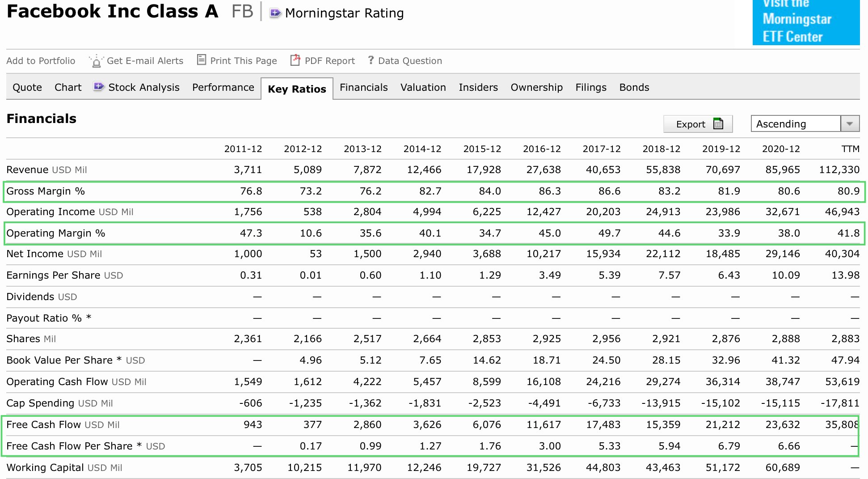
Task: Click the Export spreadsheet icon
Action: [718, 123]
